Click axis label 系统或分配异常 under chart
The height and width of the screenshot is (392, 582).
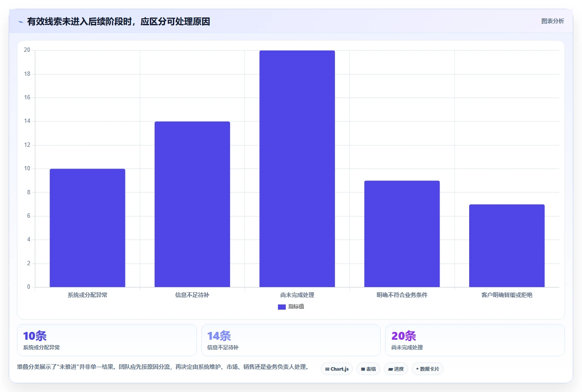[x=88, y=295]
